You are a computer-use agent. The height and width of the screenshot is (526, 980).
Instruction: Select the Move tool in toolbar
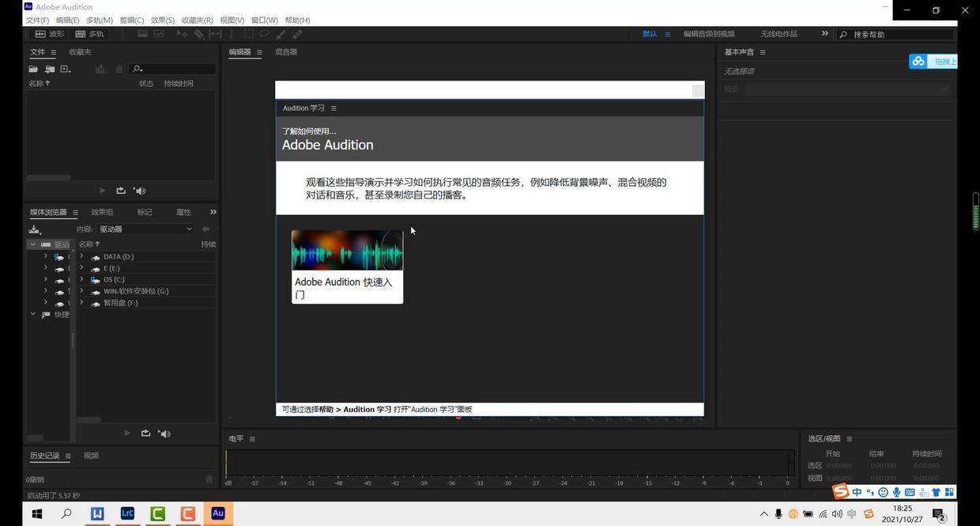(x=182, y=34)
